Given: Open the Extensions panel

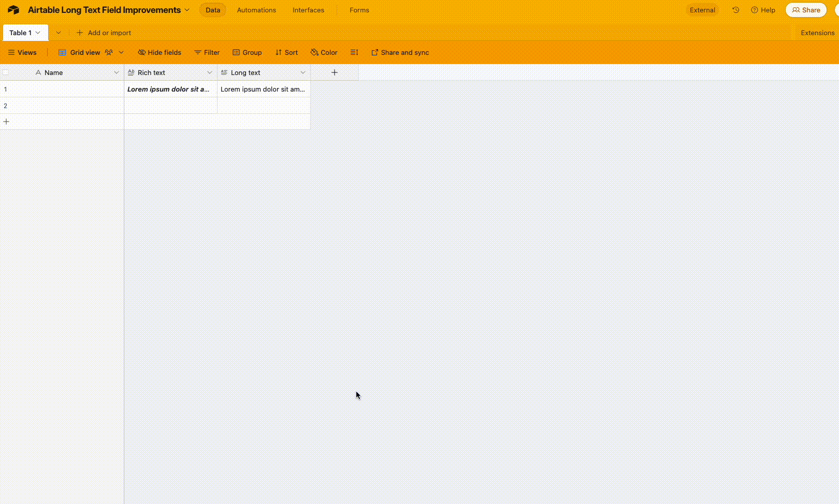Looking at the screenshot, I should click(817, 33).
